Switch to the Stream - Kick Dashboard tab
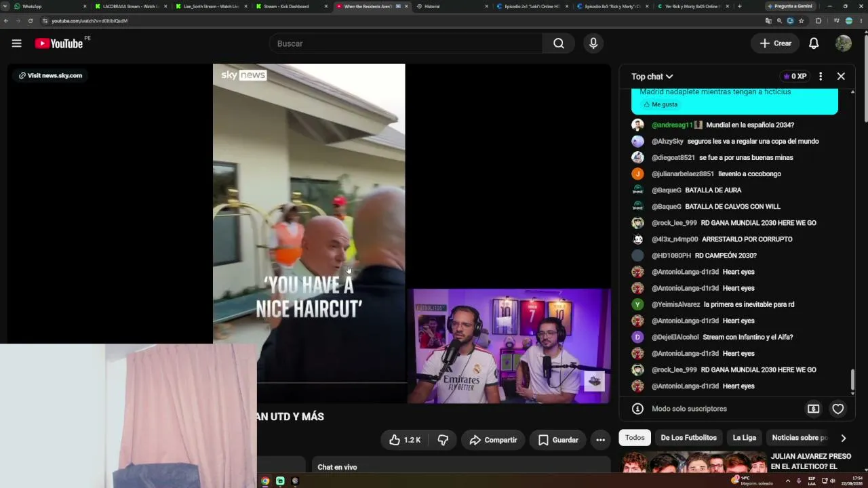Screen dimensions: 868x488 pos(291,6)
